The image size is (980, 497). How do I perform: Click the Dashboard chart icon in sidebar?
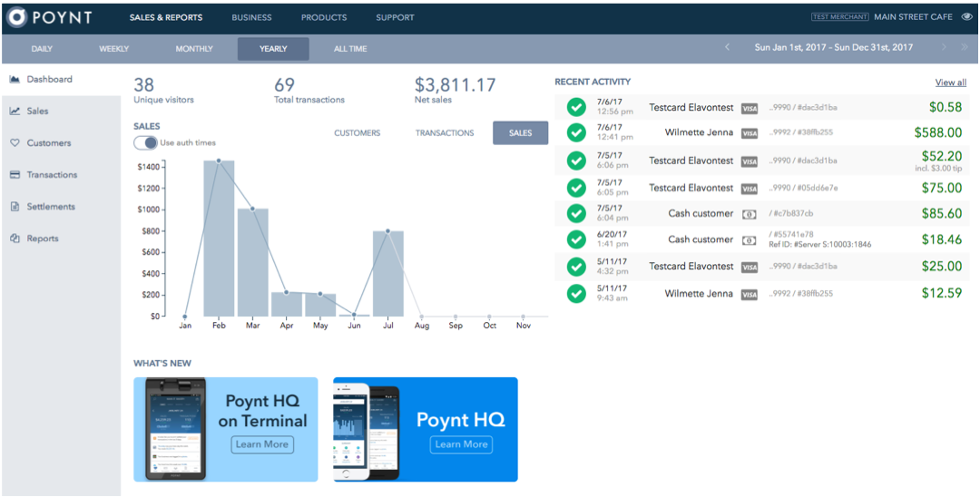coord(15,79)
